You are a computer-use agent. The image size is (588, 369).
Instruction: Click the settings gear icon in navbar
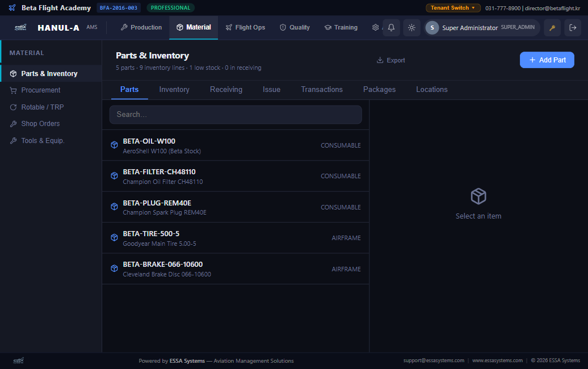(375, 27)
